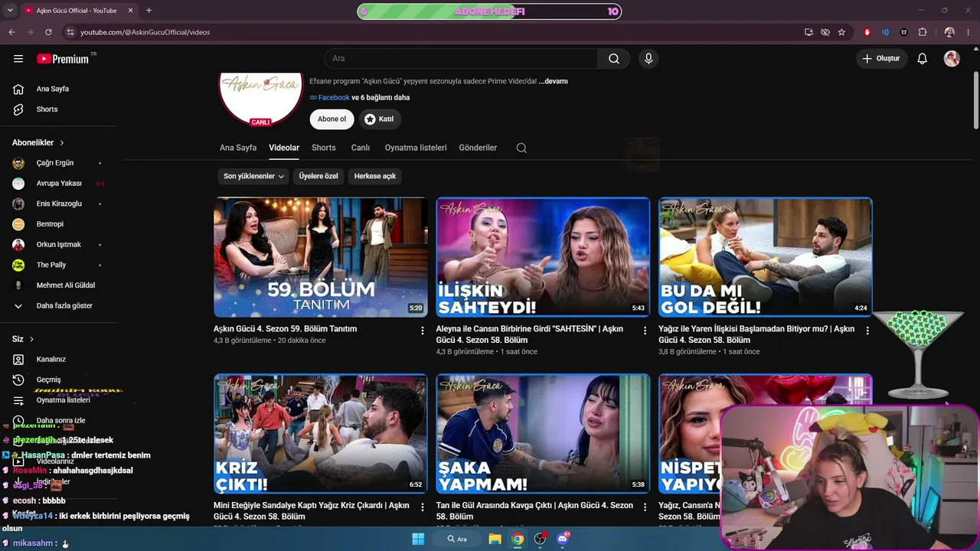Go to YouTube Premium home via logo
This screenshot has height=551, width=980.
pos(63,59)
